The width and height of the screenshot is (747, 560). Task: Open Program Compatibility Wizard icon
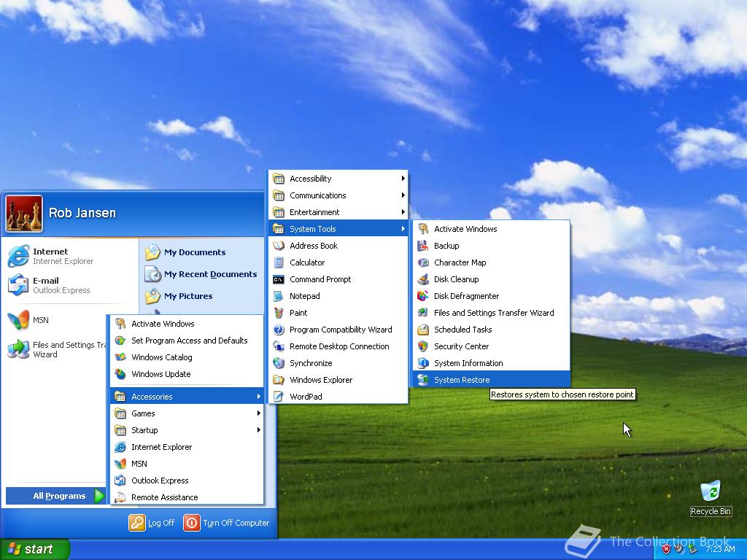[279, 330]
